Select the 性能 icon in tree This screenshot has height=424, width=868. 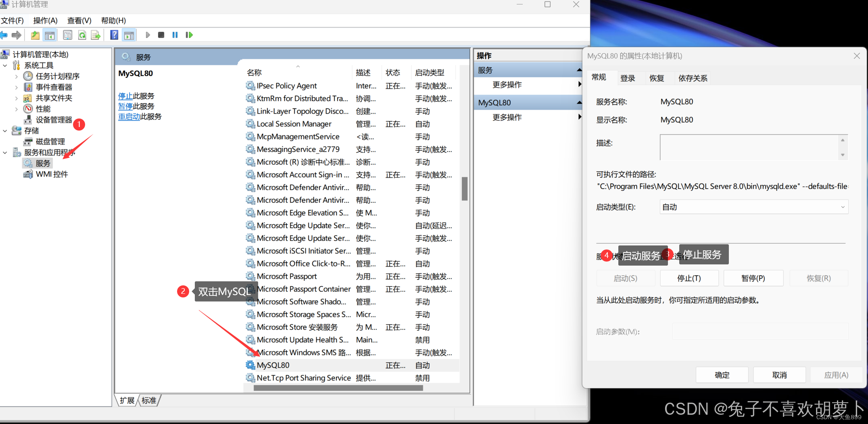[28, 108]
